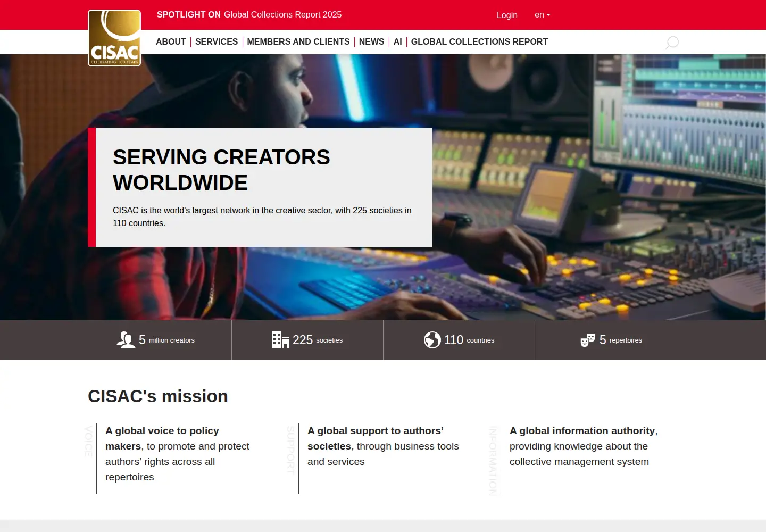Click the countries globe icon
The width and height of the screenshot is (766, 532).
[x=432, y=340]
